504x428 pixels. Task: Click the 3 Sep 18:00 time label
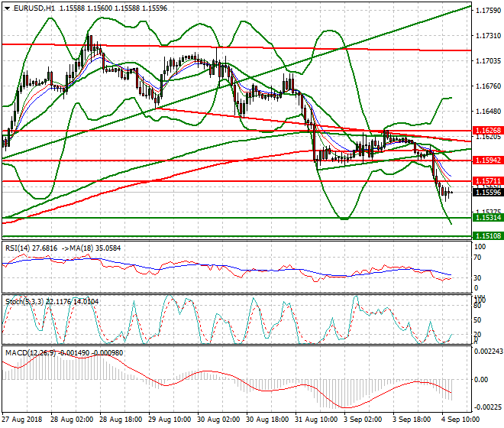tap(412, 420)
